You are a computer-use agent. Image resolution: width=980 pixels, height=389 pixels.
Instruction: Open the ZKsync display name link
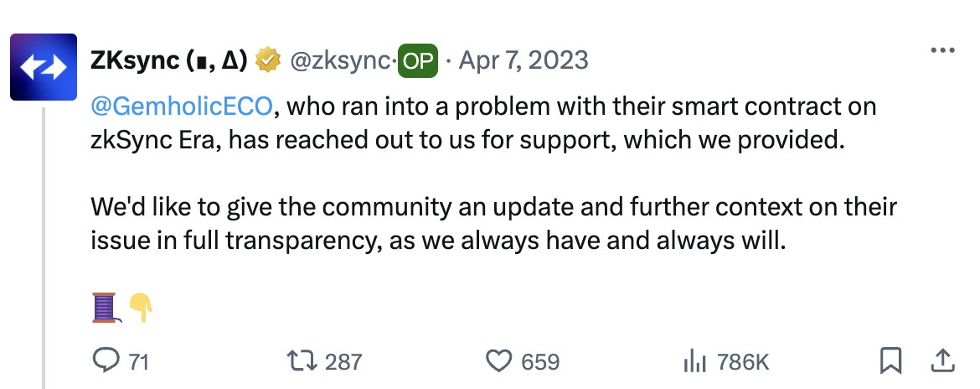168,60
